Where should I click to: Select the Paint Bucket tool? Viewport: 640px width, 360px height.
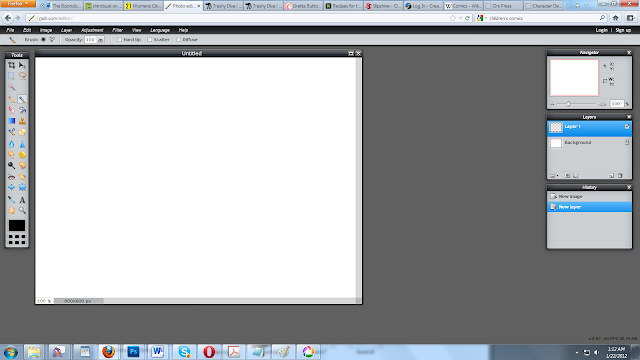click(x=22, y=110)
